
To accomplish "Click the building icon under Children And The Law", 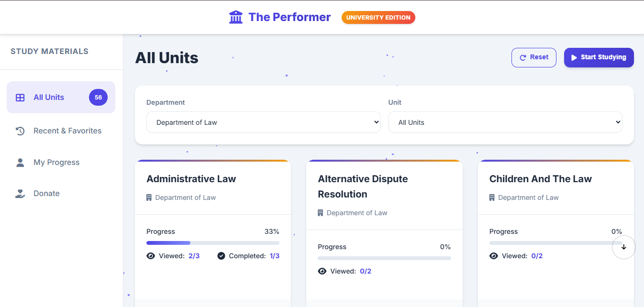I will click(492, 197).
